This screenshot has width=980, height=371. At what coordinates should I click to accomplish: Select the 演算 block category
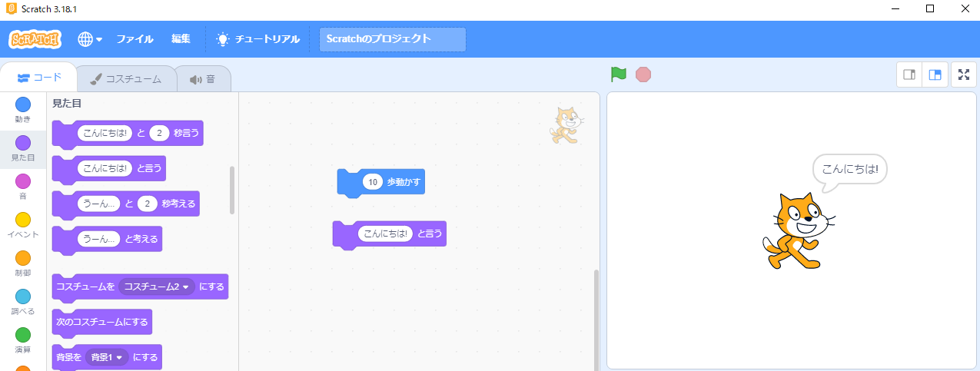pyautogui.click(x=23, y=341)
